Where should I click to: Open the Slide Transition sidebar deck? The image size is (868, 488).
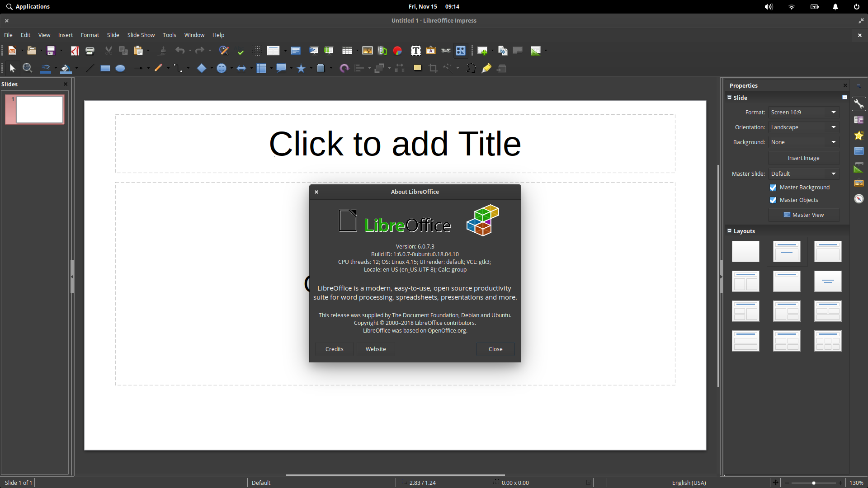[859, 120]
